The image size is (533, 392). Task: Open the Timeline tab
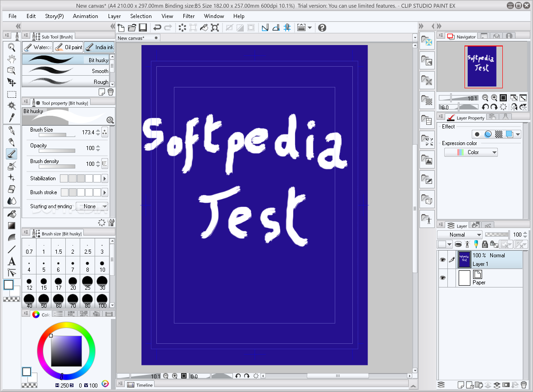[140, 385]
